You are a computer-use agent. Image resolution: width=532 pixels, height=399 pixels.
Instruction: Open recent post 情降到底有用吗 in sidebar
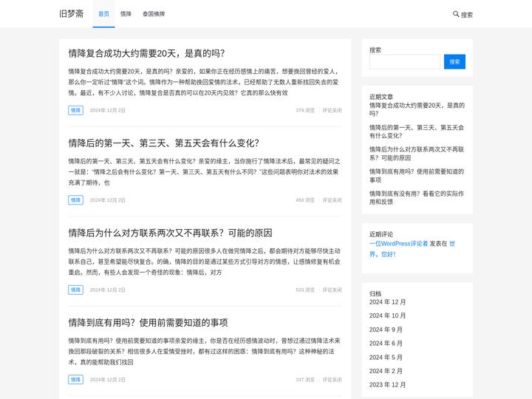[417, 176]
